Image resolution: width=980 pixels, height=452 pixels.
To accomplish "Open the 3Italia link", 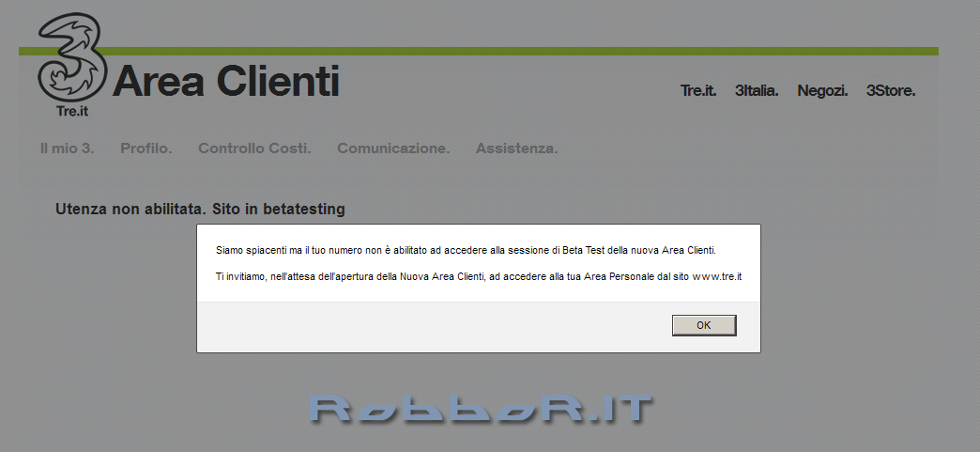I will pyautogui.click(x=757, y=91).
